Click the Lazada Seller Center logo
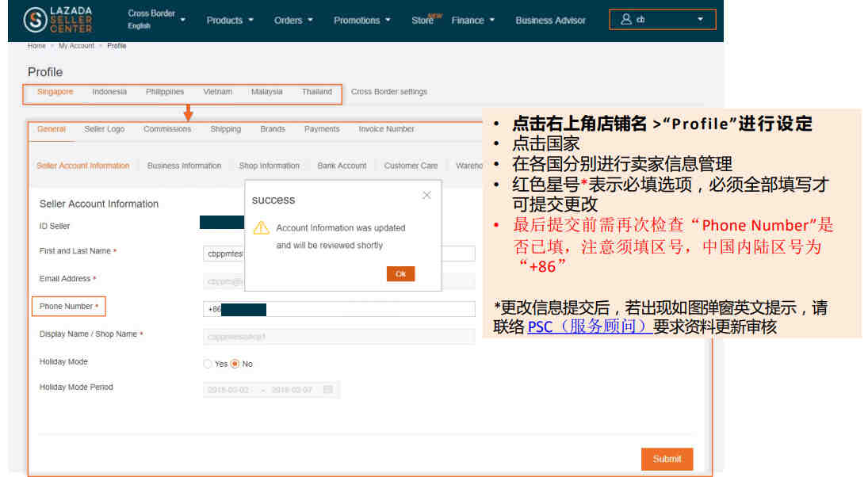 pos(58,20)
